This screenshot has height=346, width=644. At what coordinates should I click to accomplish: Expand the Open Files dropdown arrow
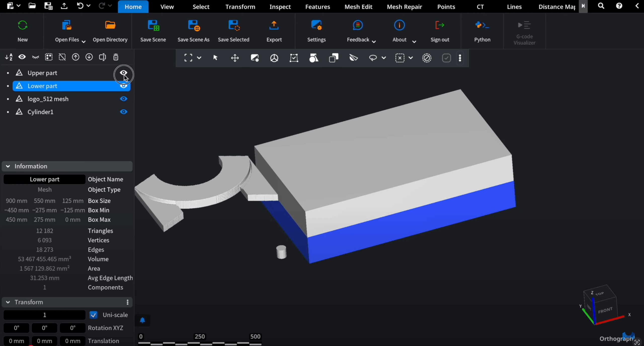click(84, 42)
